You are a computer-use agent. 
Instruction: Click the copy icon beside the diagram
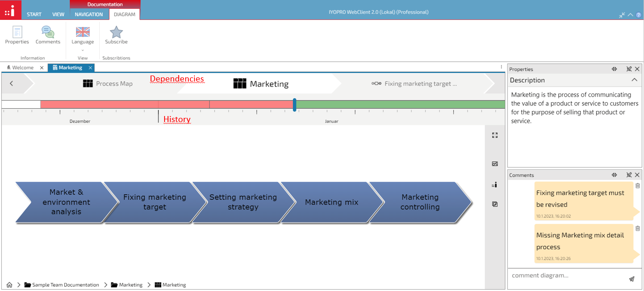coord(495,204)
